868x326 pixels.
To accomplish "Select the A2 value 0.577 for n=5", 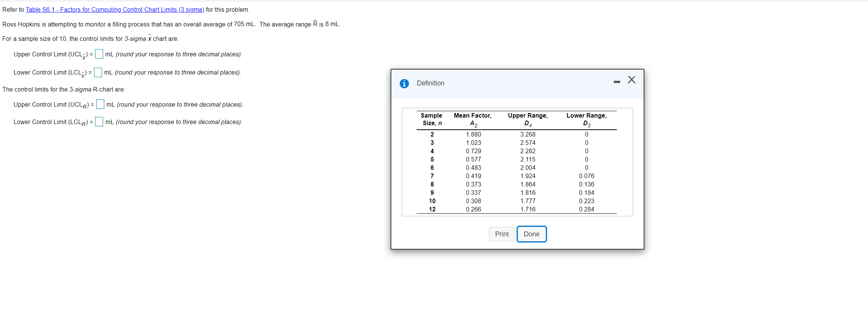I will [x=473, y=159].
